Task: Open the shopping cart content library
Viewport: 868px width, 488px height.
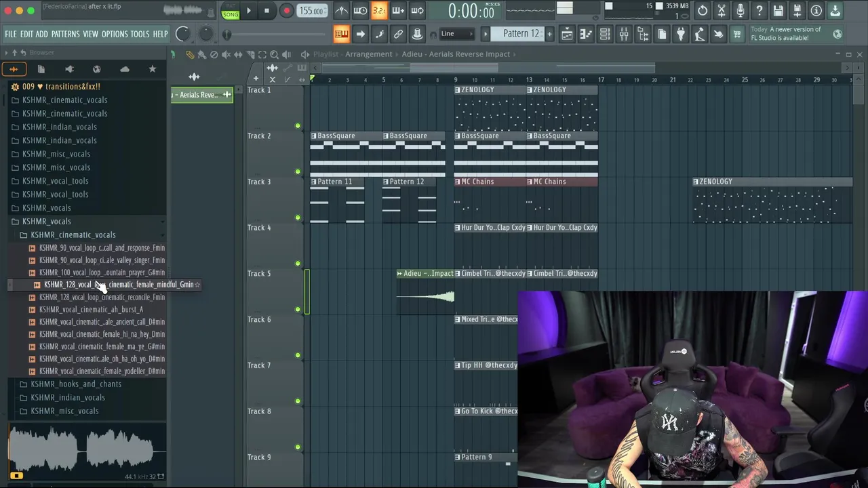Action: click(736, 34)
